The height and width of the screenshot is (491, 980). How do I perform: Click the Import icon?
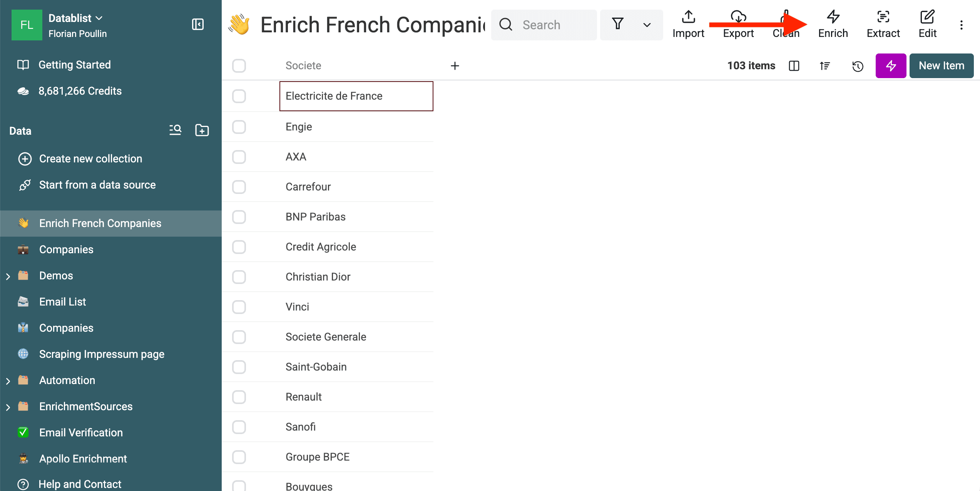click(x=688, y=17)
